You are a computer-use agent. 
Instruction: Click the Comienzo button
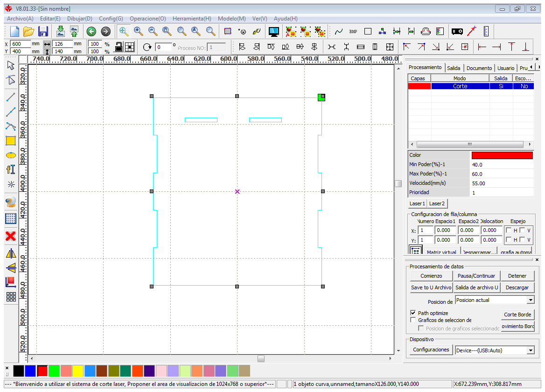(431, 276)
